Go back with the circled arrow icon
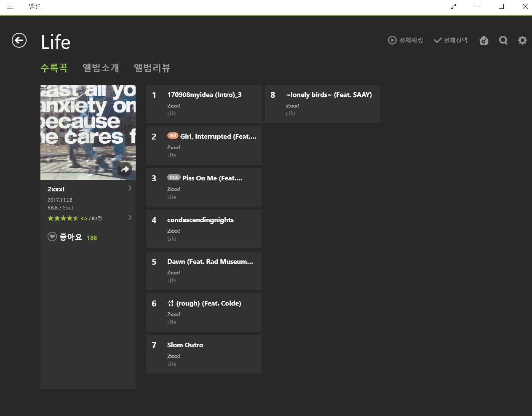Image resolution: width=532 pixels, height=416 pixels. (19, 40)
